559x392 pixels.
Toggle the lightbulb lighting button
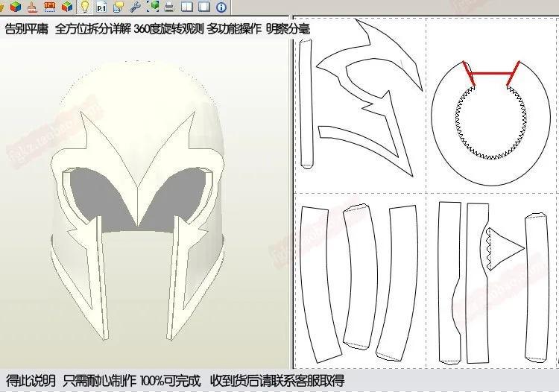click(85, 7)
